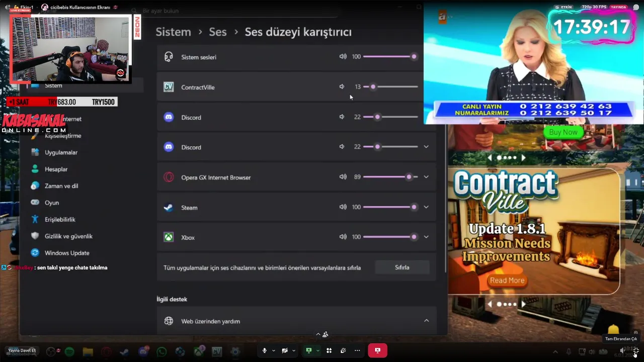Click the ContractVille CV app icon in mixer

tap(169, 87)
